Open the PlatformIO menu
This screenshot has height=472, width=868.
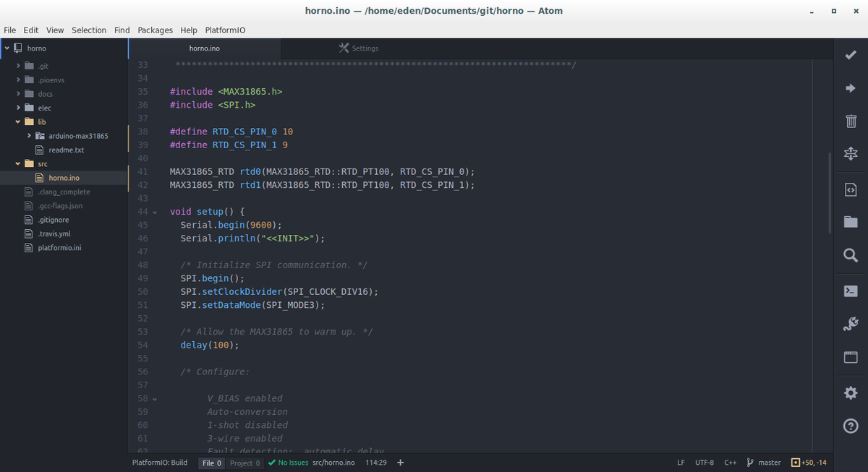[x=225, y=30]
